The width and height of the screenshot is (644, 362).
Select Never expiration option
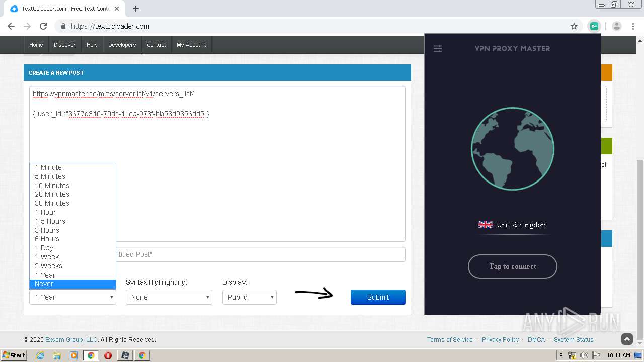point(72,284)
